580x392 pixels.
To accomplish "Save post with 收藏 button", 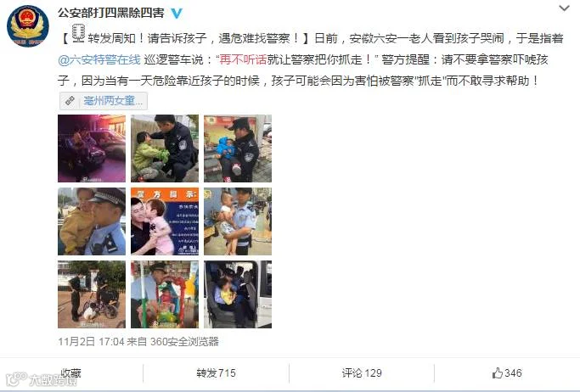I will tap(70, 372).
